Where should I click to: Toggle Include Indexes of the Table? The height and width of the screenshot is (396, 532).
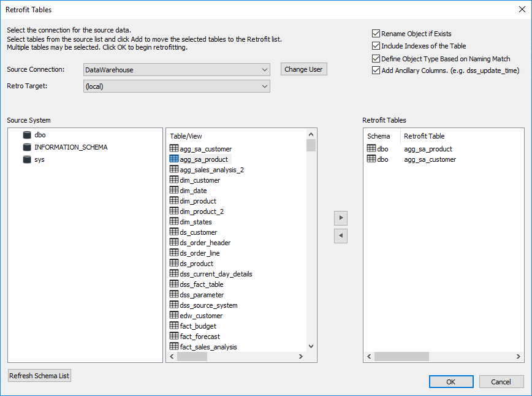click(x=376, y=46)
